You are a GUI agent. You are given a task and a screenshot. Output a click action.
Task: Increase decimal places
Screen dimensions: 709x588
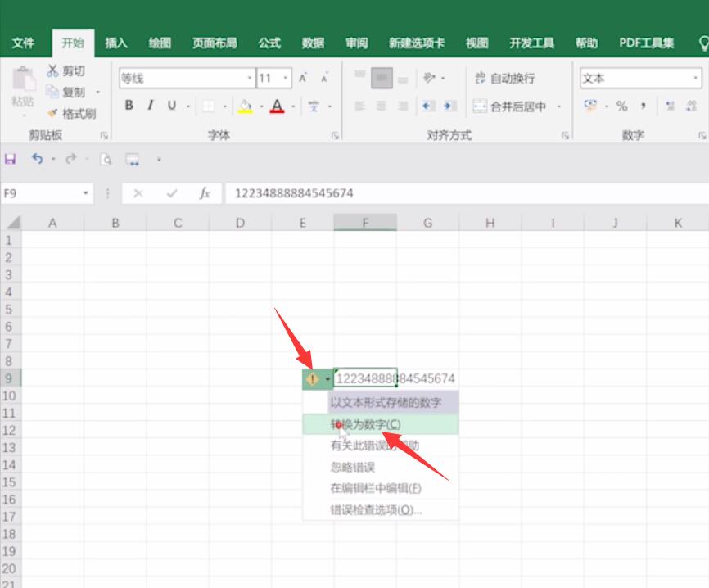pos(671,106)
